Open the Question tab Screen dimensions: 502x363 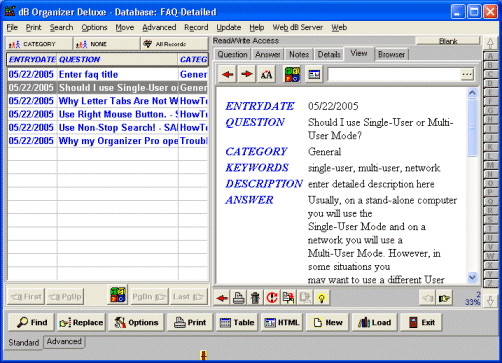pos(232,54)
